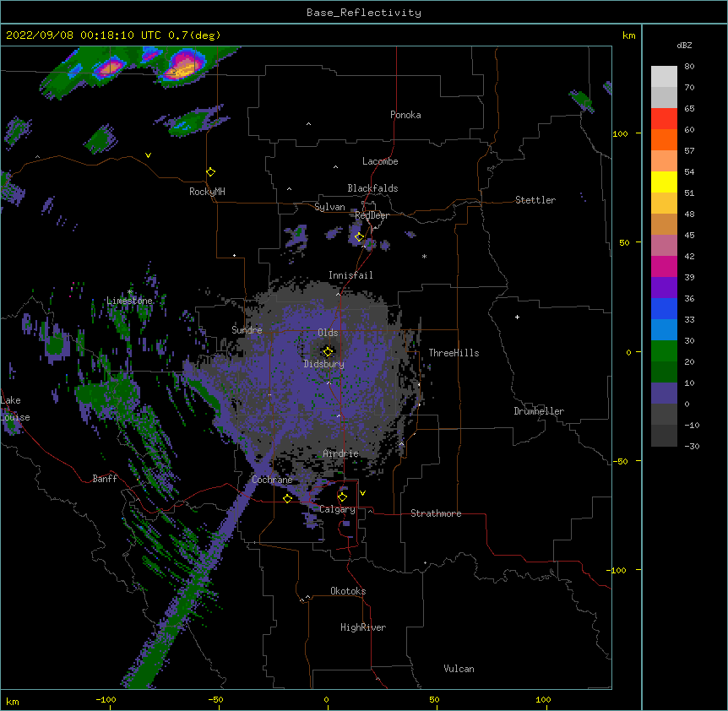Click the RockyMH label
This screenshot has width=728, height=711.
point(207,192)
